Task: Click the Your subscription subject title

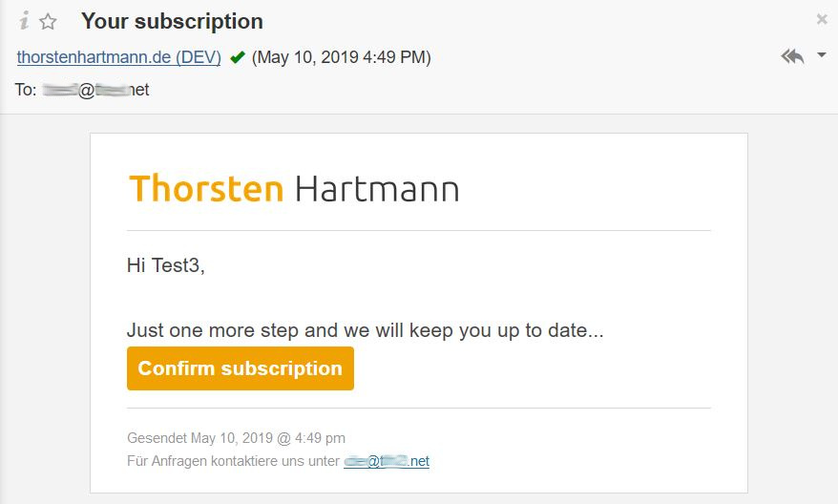Action: point(172,21)
